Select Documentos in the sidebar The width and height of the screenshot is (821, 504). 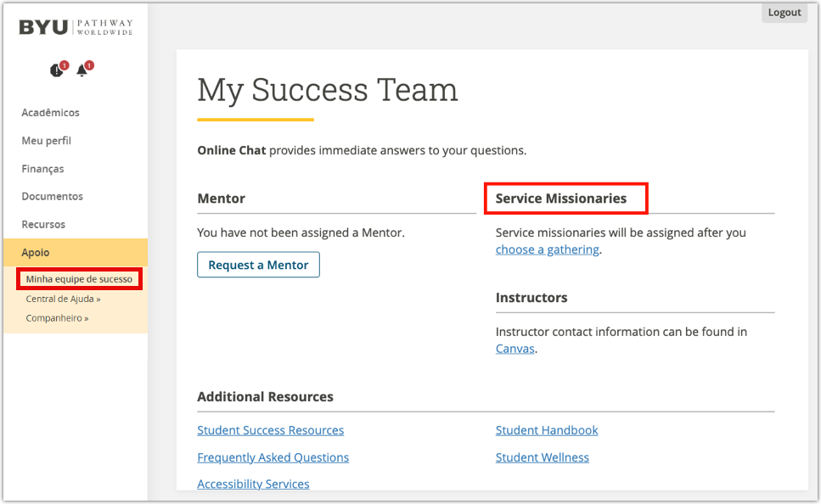point(52,196)
